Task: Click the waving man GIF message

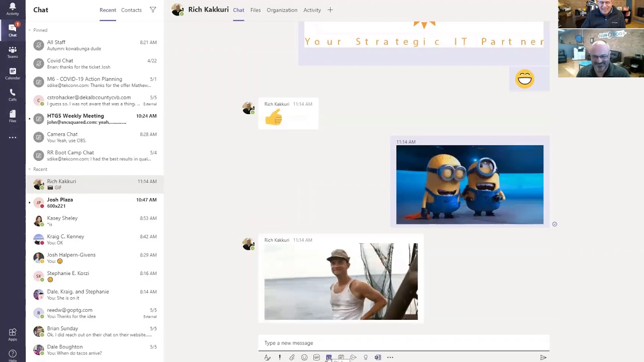Action: pos(341,282)
